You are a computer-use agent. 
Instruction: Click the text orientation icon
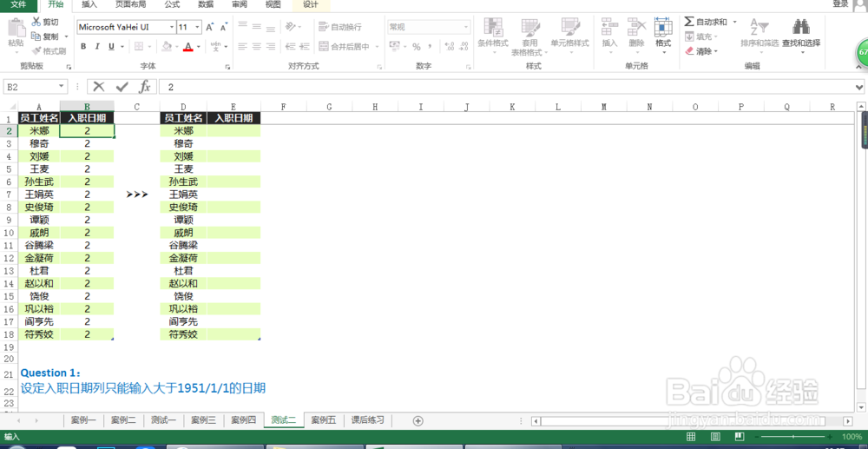click(291, 26)
